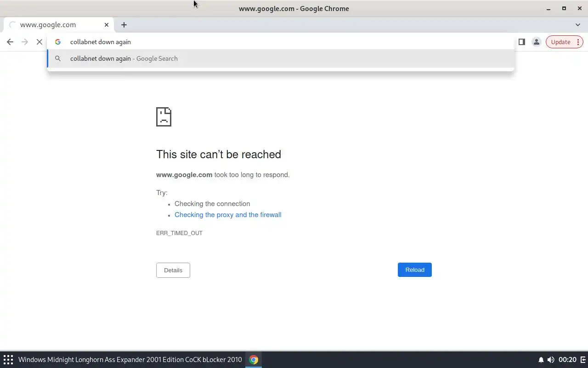Click the search magnifier icon in suggestion
This screenshot has height=368, width=588.
click(58, 58)
